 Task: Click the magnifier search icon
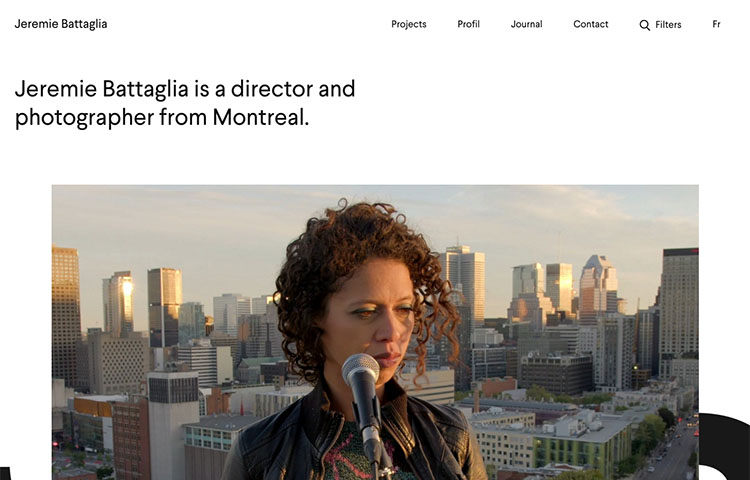coord(644,25)
